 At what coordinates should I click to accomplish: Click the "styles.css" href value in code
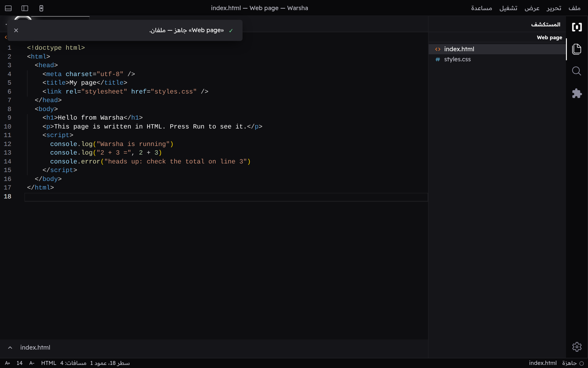tap(174, 92)
